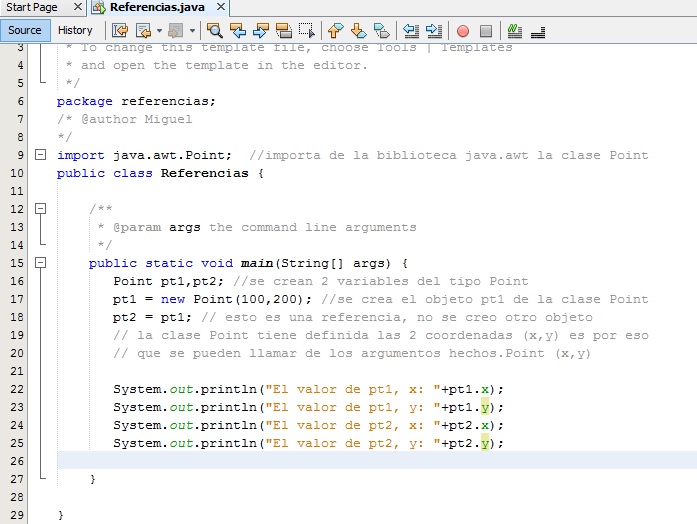Place cursor on empty line 26
The height and width of the screenshot is (524, 697).
[x=300, y=460]
